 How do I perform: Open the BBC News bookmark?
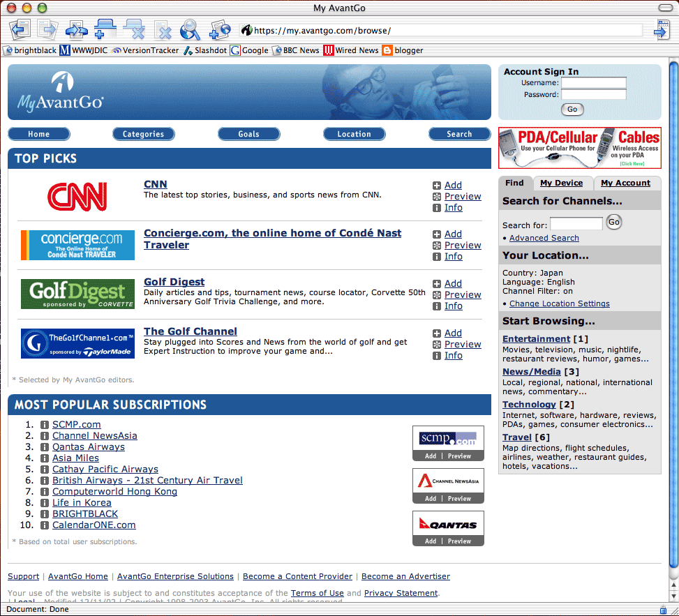point(296,50)
